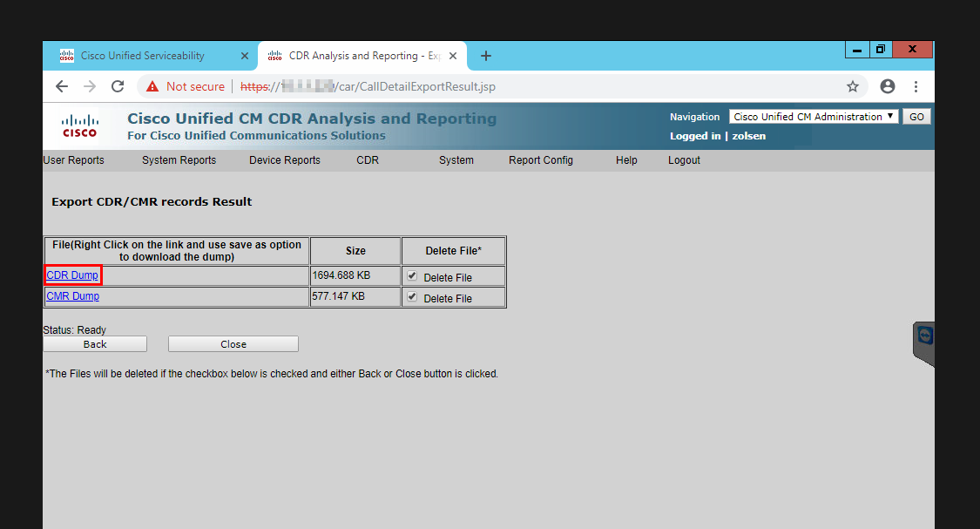Expand the Navigation dropdown
Viewport: 980px width, 529px height.
point(813,116)
